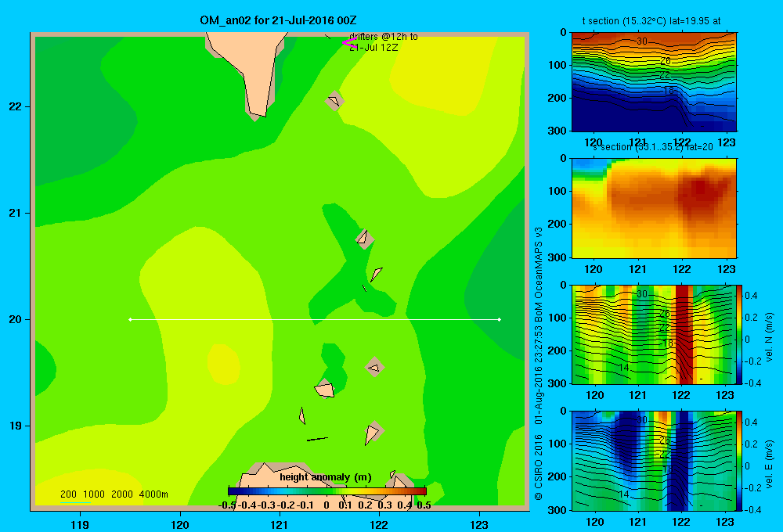
Task: Click depth label 100 on salinity section axis
Action: [557, 191]
